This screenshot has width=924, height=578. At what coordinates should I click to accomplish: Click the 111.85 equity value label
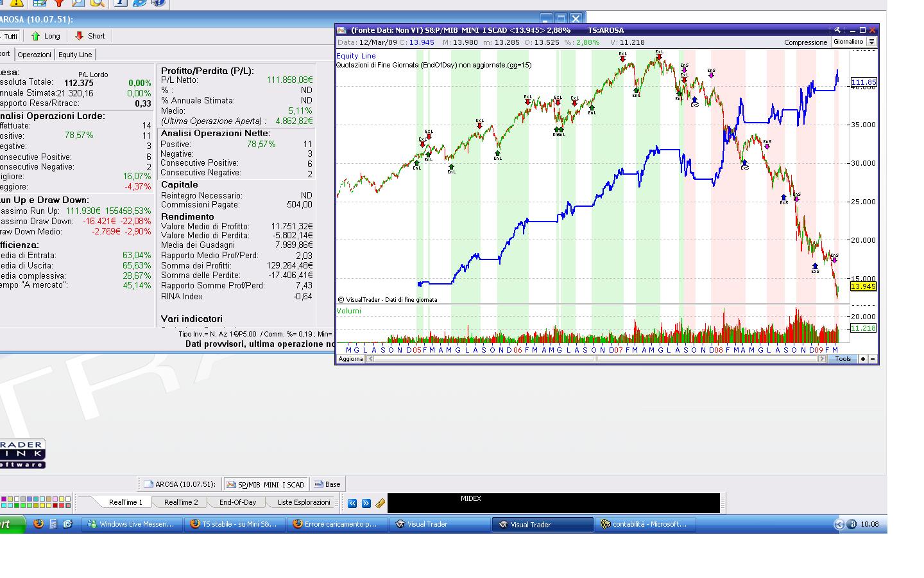pyautogui.click(x=863, y=82)
